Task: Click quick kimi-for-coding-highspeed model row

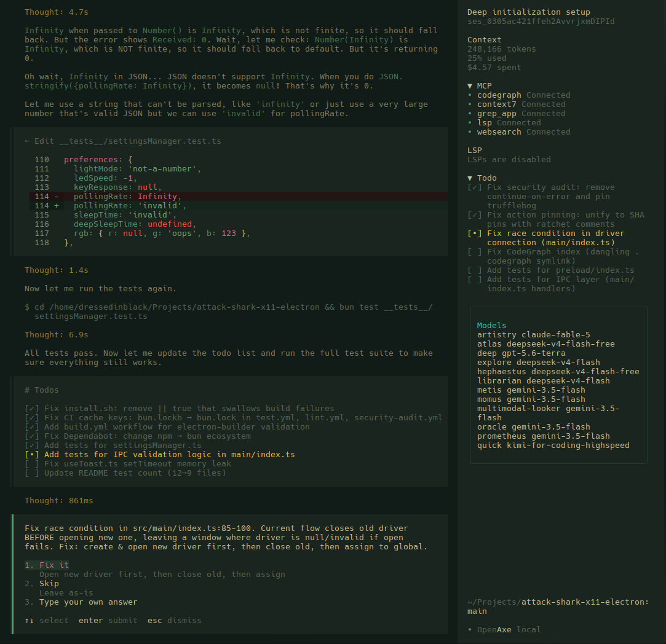Action: [x=553, y=446]
